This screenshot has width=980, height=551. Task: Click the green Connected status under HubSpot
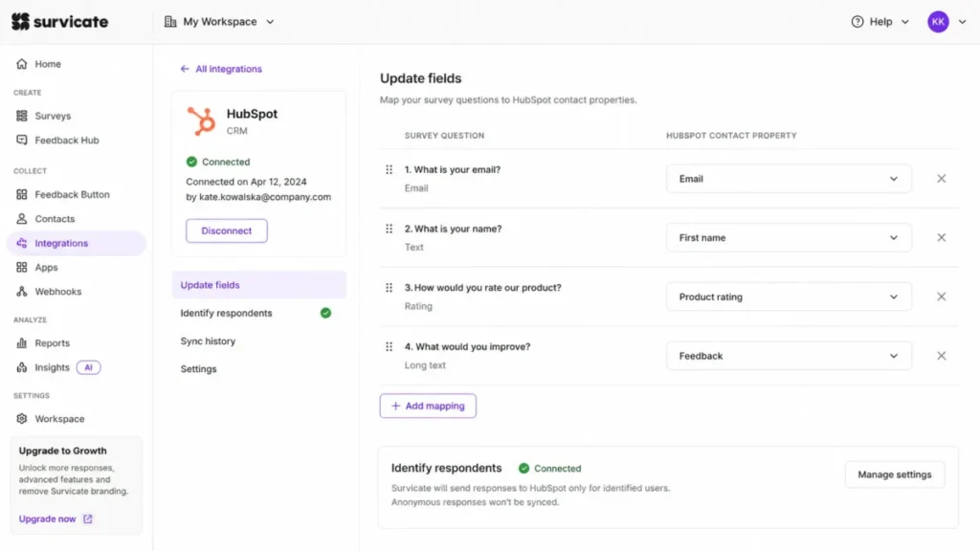coord(218,162)
